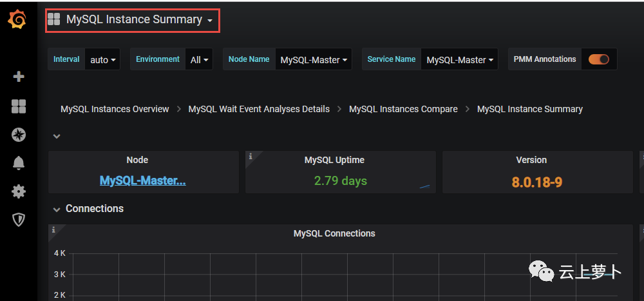Open the Grafana home logo
The height and width of the screenshot is (301, 644).
[17, 20]
